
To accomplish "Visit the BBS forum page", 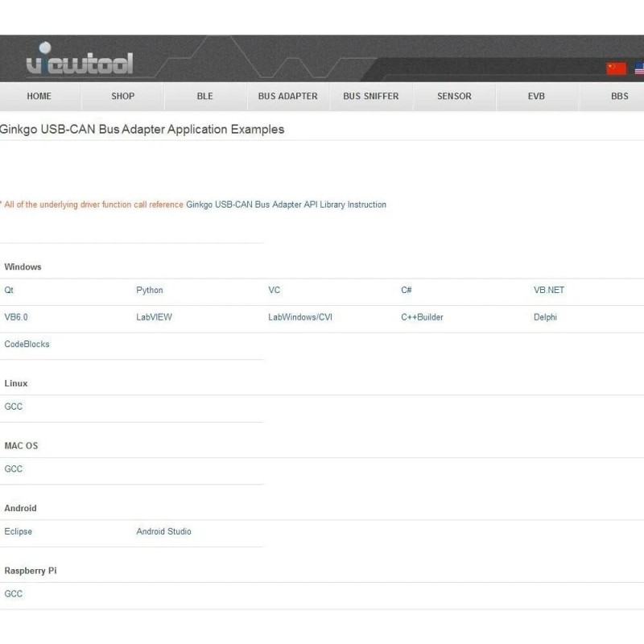I will pos(619,96).
